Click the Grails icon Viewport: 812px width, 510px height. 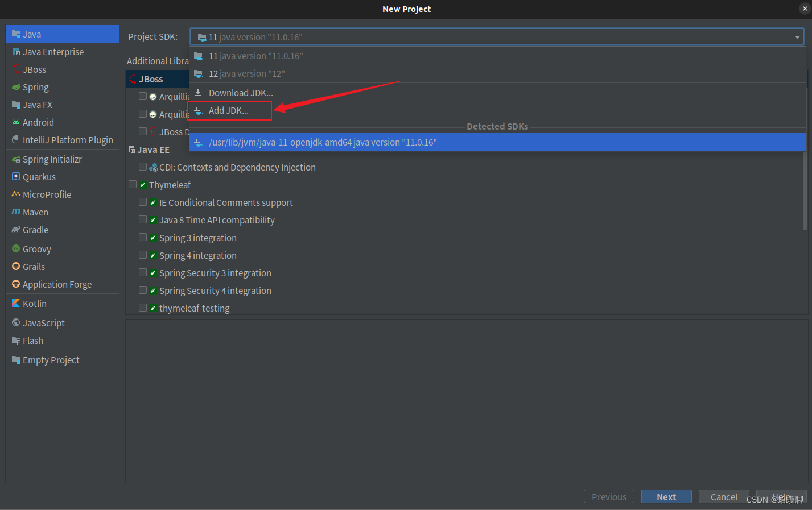tap(16, 267)
